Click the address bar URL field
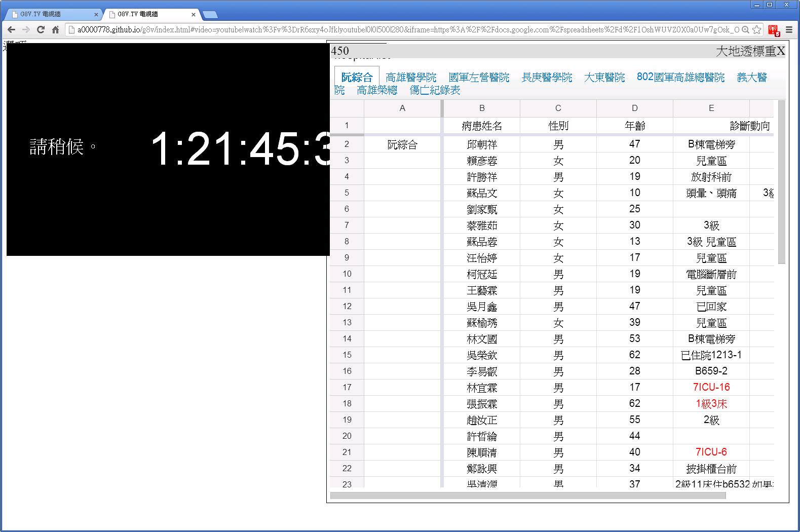The image size is (800, 532). [405, 30]
